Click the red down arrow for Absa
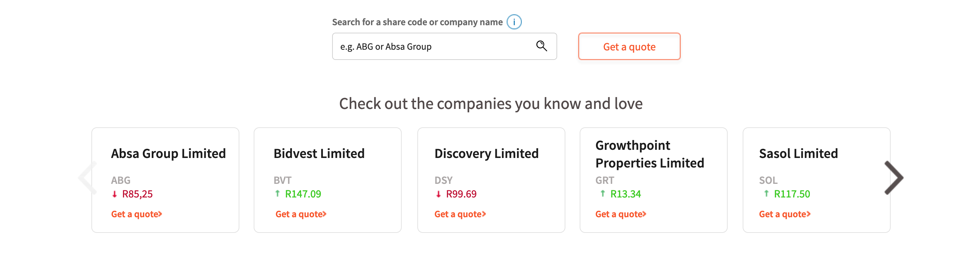Viewport: 980px width, 271px height. pyautogui.click(x=115, y=194)
